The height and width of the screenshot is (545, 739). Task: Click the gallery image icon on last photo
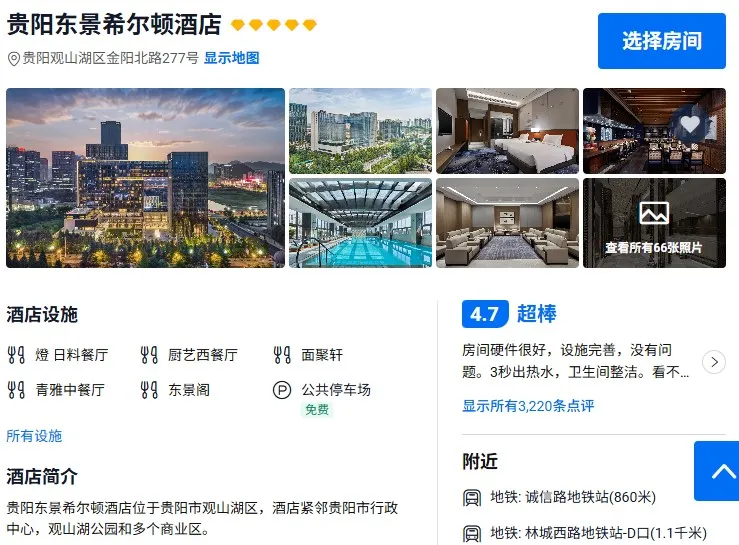(654, 214)
